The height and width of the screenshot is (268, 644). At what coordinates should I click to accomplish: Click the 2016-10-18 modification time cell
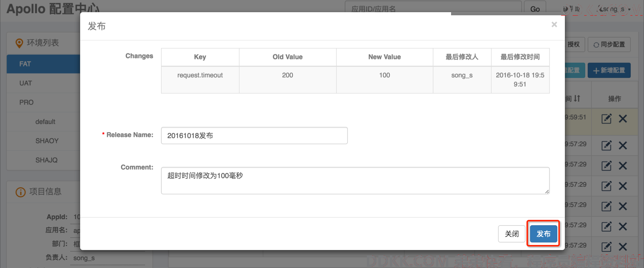520,80
